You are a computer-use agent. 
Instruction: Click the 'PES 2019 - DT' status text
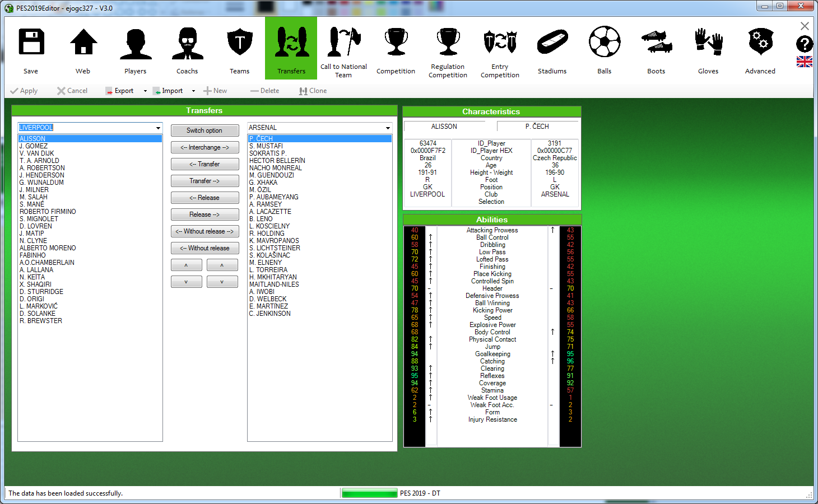pyautogui.click(x=420, y=493)
